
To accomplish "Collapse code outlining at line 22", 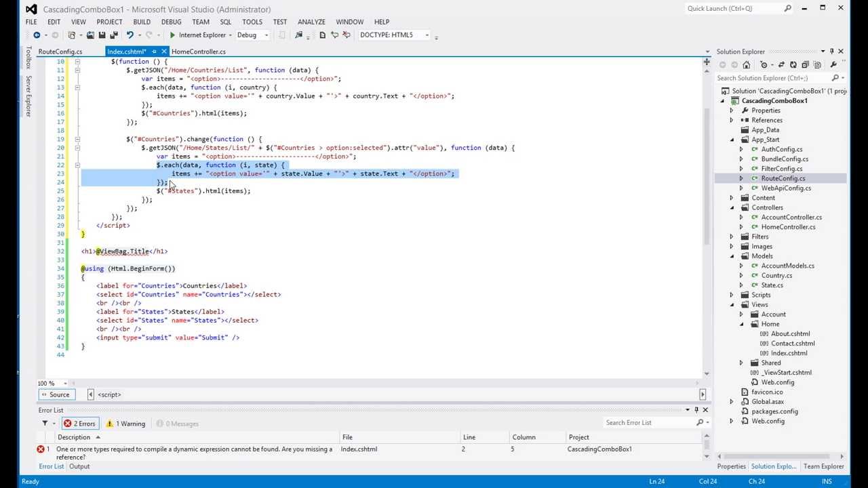I will click(77, 165).
